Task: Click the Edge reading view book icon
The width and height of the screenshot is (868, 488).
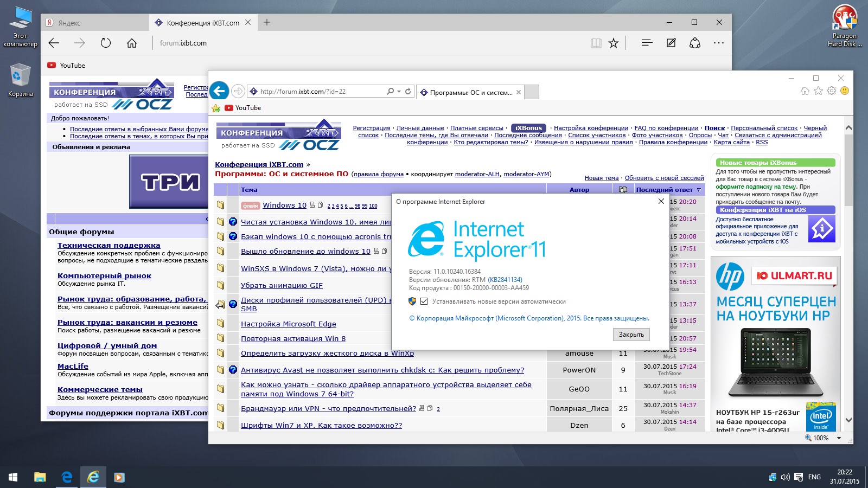Action: click(596, 43)
